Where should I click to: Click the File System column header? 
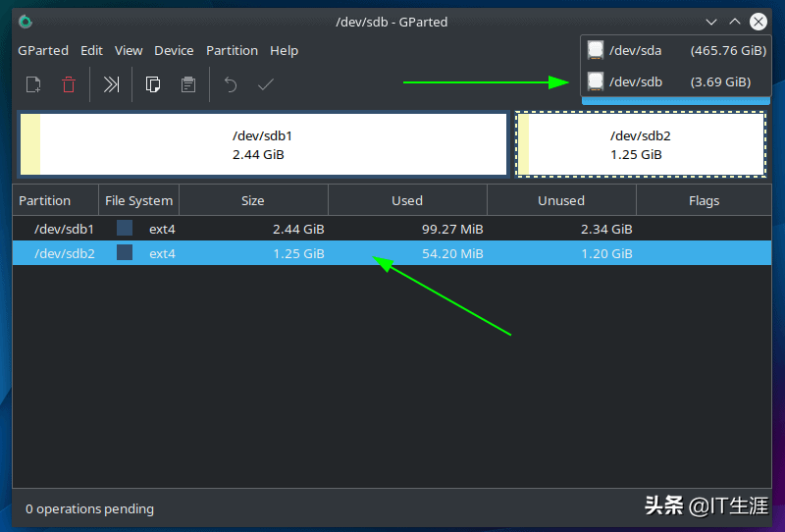[138, 200]
